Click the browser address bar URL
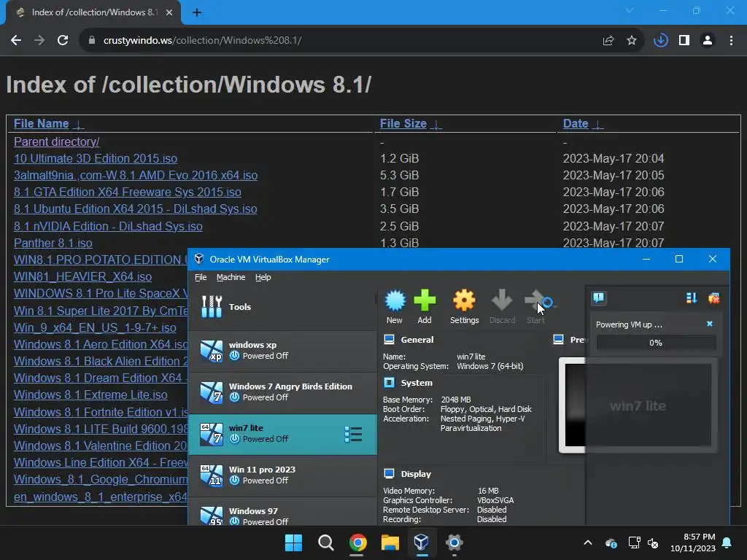 tap(202, 41)
